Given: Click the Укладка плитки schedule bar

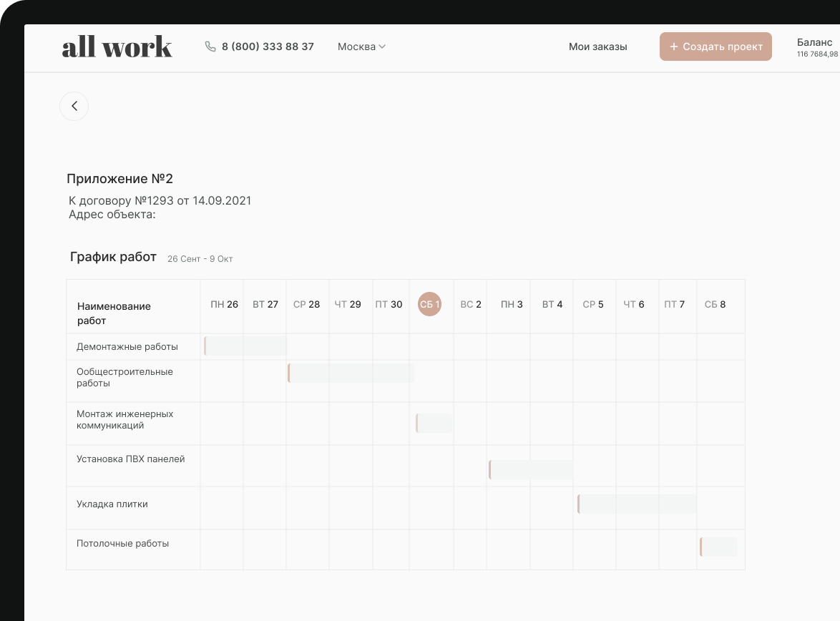Looking at the screenshot, I should [x=637, y=504].
